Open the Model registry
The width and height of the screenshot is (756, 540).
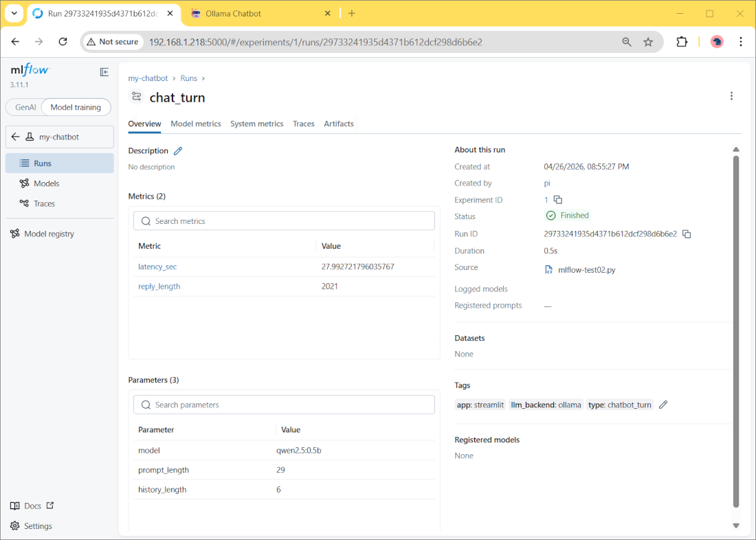(x=48, y=234)
